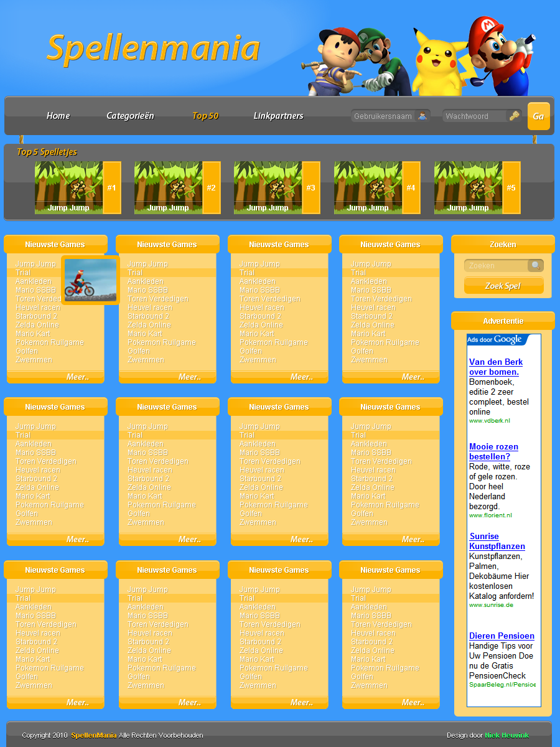The width and height of the screenshot is (560, 747).
Task: Click the Niek Heuvink designer link
Action: click(507, 735)
